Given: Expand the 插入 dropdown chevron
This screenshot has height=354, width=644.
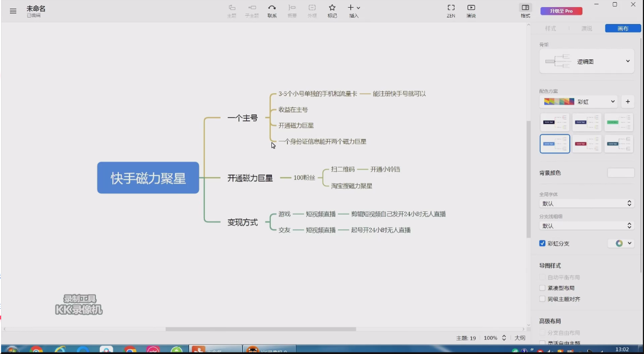Looking at the screenshot, I should pyautogui.click(x=359, y=8).
